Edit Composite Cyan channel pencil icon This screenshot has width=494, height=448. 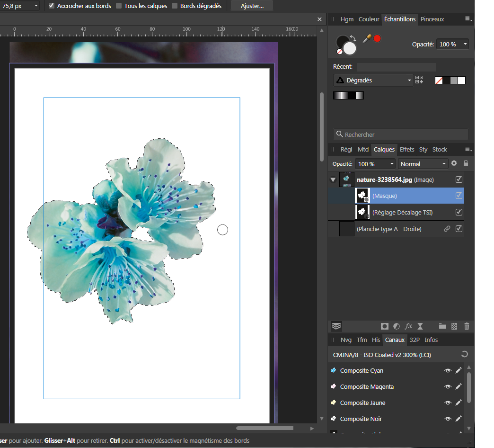coord(459,370)
